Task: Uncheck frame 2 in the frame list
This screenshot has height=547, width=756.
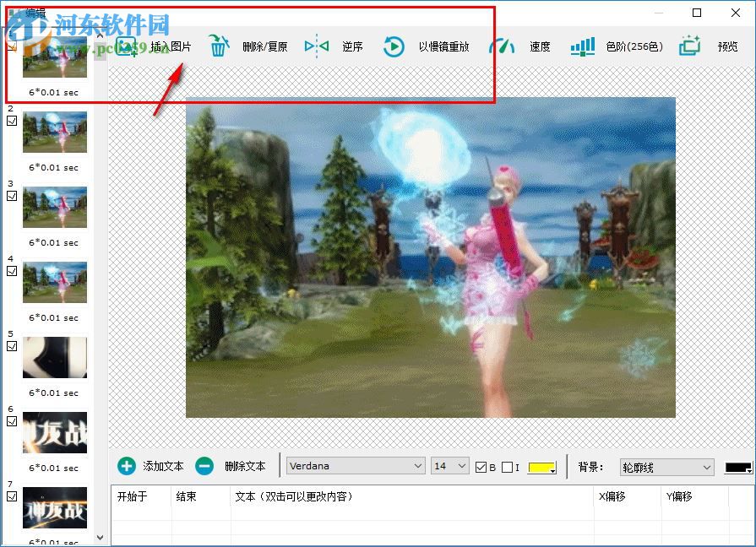Action: tap(10, 121)
